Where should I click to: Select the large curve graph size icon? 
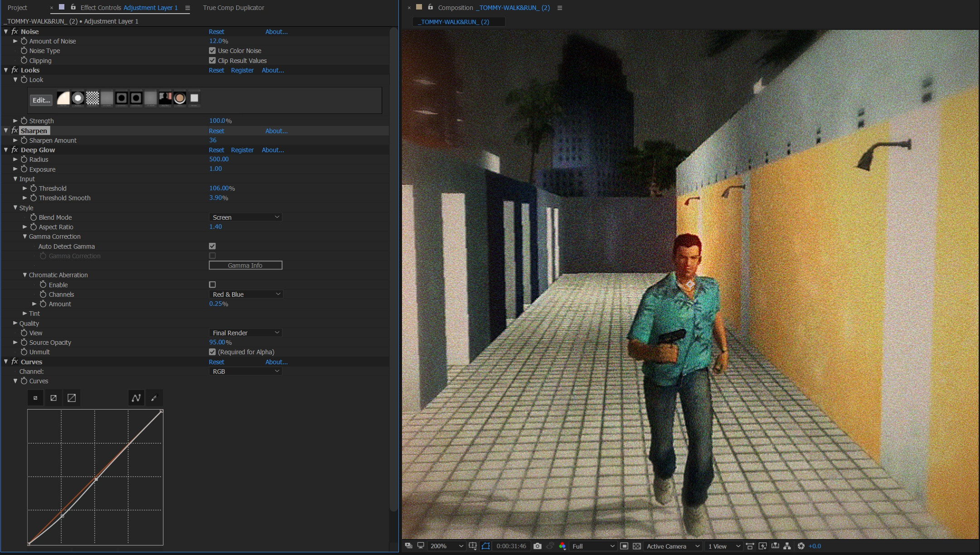72,398
